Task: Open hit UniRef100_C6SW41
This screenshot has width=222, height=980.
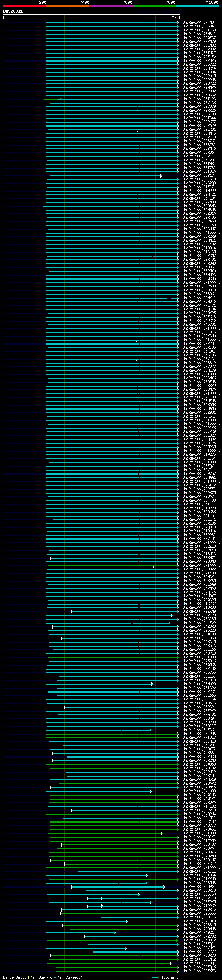Action: [199, 26]
